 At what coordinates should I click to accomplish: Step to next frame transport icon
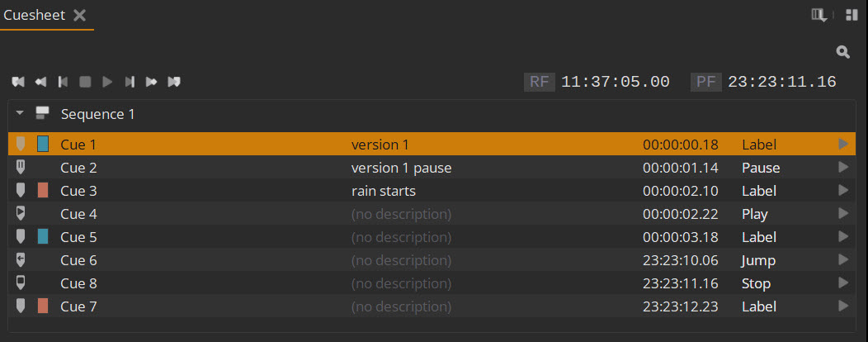click(130, 82)
